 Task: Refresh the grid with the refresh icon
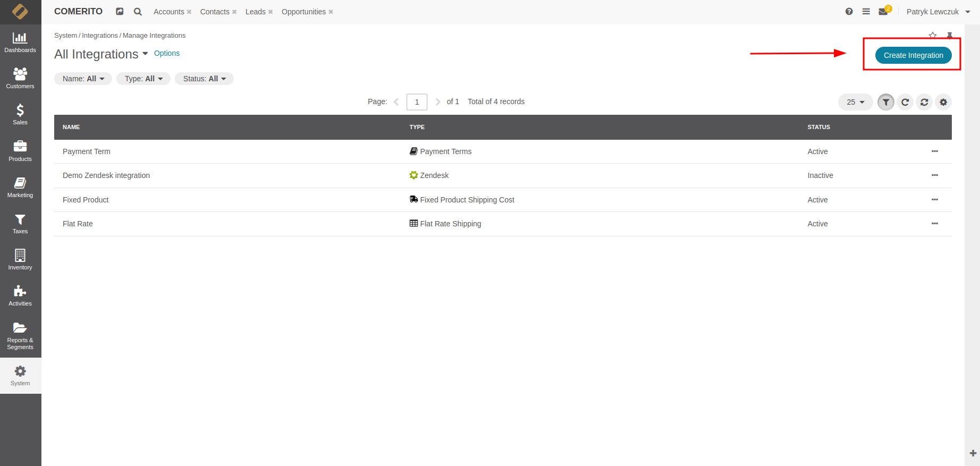coord(905,102)
